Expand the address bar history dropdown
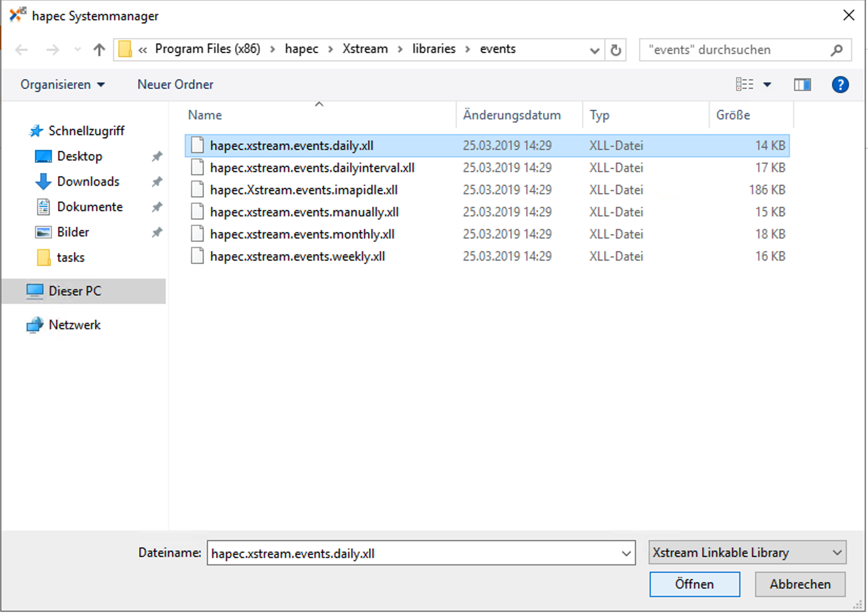 594,50
